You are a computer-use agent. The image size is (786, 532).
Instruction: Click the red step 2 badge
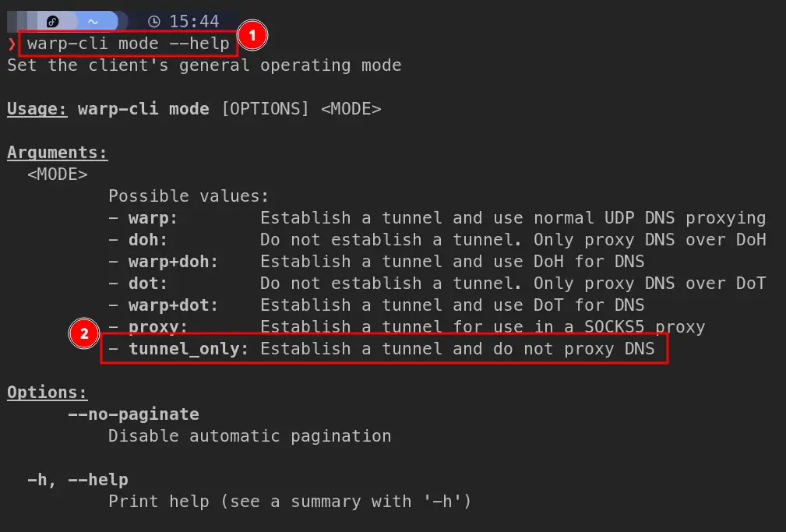(83, 335)
